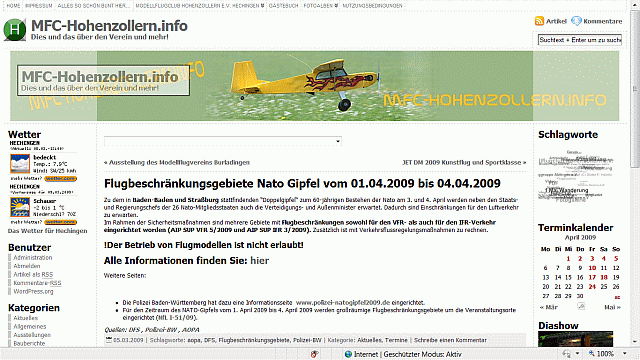
Task: Open the Administration link under Benutzer
Action: (33, 258)
